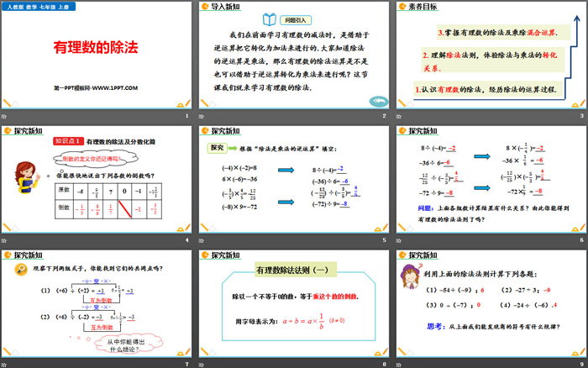Click the transition star icon under slide 1

(x=4, y=116)
